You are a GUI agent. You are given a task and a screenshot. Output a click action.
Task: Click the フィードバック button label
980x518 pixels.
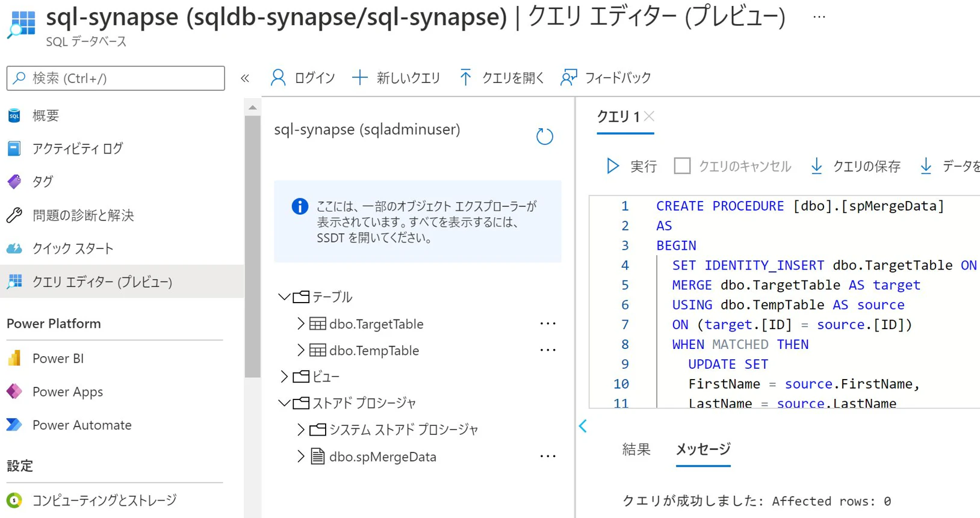pyautogui.click(x=618, y=78)
